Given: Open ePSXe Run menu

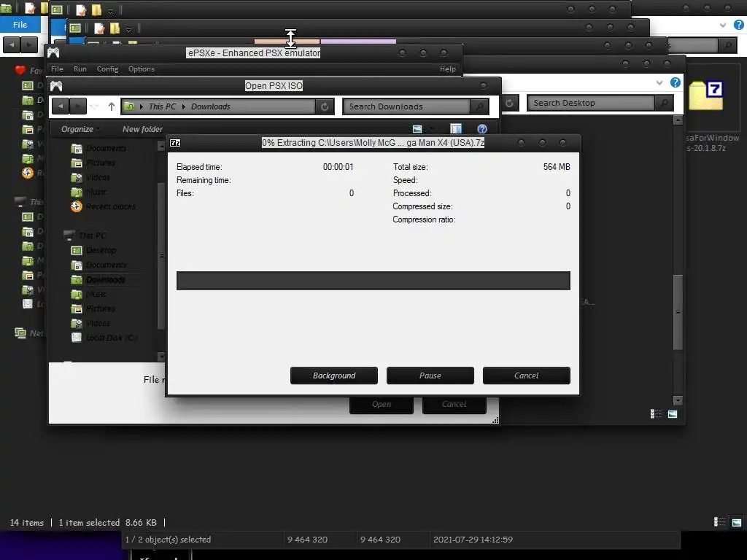Looking at the screenshot, I should (80, 69).
